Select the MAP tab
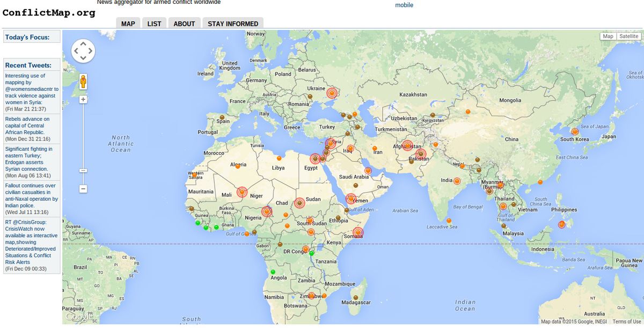 click(x=128, y=23)
